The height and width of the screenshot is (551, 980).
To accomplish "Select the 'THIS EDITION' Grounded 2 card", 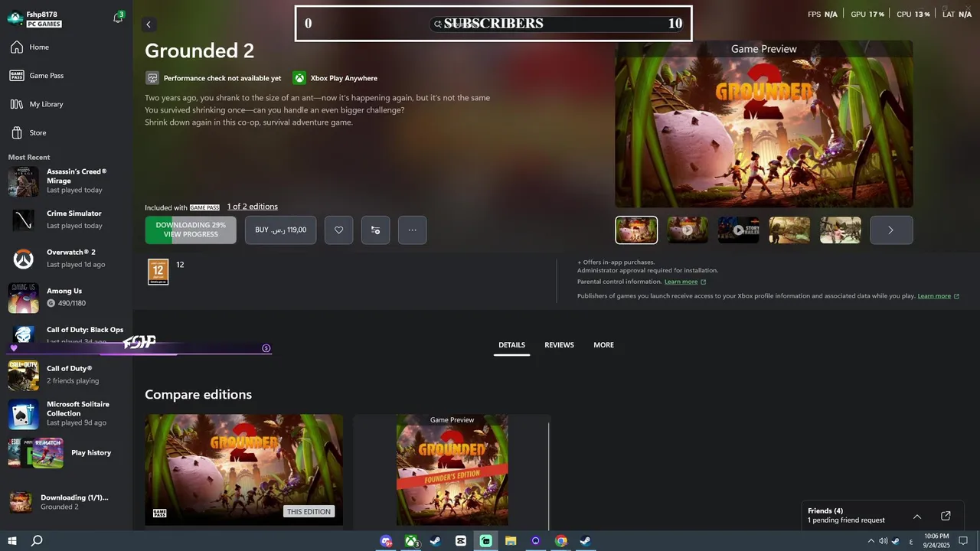I will click(244, 470).
